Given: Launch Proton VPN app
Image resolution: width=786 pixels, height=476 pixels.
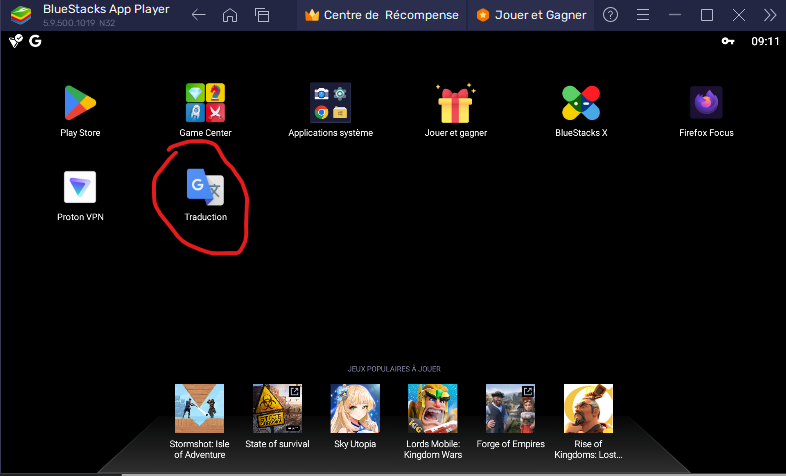Looking at the screenshot, I should click(80, 188).
